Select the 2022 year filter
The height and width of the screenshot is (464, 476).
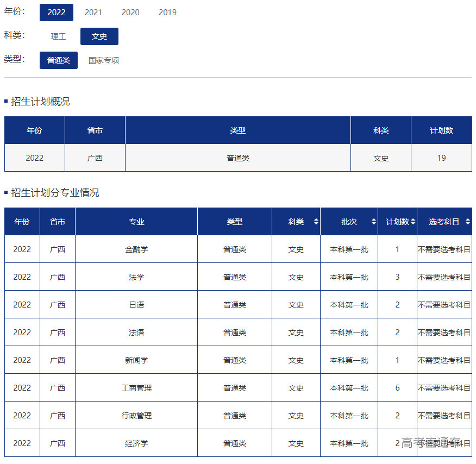point(57,12)
